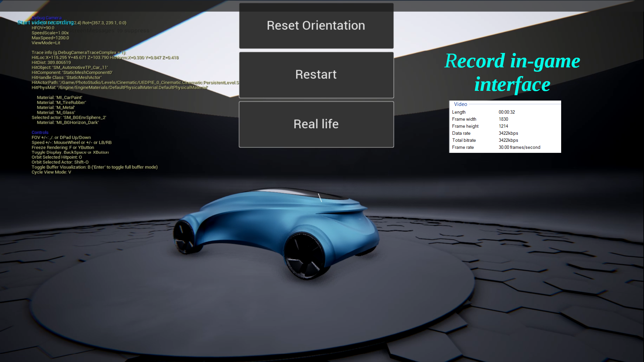Image resolution: width=644 pixels, height=362 pixels.
Task: Select the Length value 00:00:32
Action: click(506, 112)
